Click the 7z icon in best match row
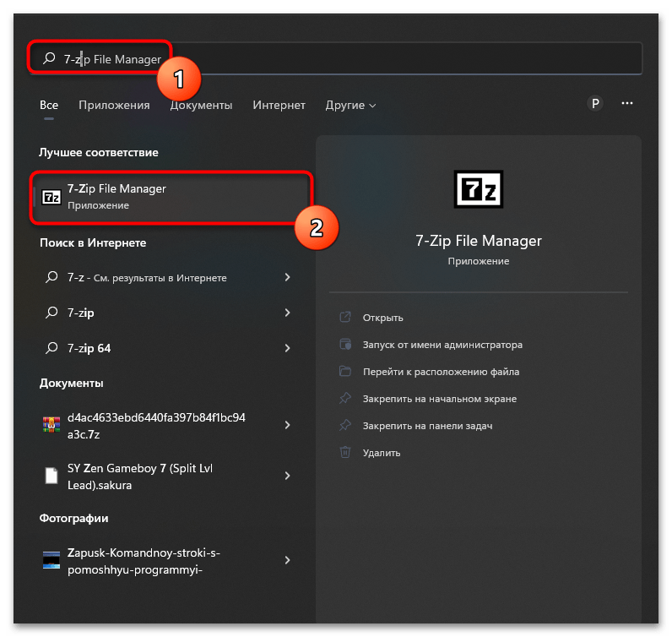This screenshot has height=637, width=672. [x=51, y=198]
